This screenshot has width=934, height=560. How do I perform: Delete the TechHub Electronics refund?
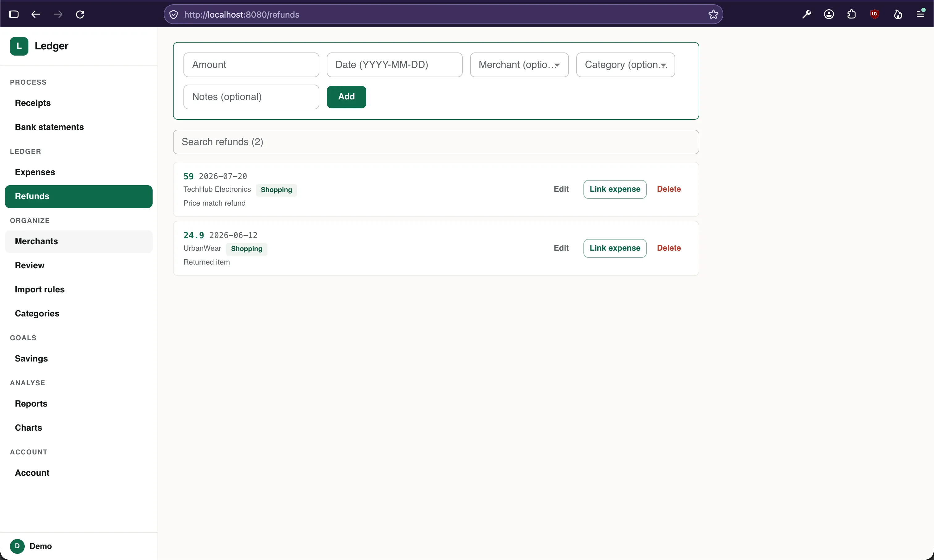point(669,189)
